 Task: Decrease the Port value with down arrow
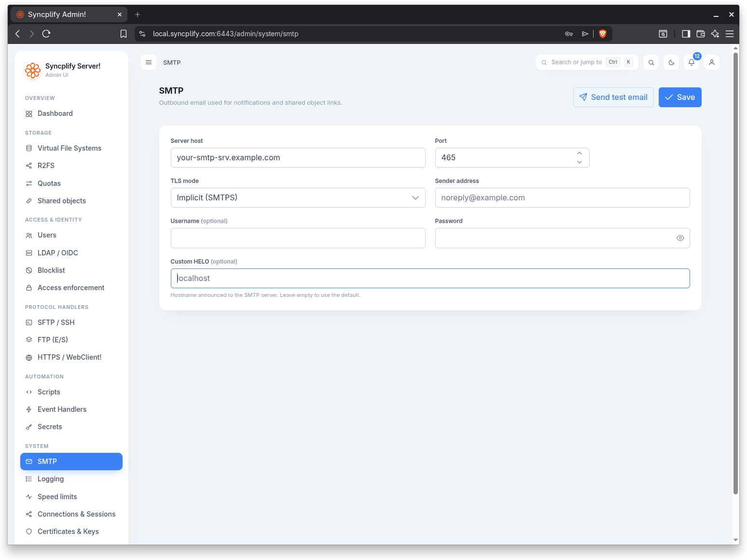(580, 162)
